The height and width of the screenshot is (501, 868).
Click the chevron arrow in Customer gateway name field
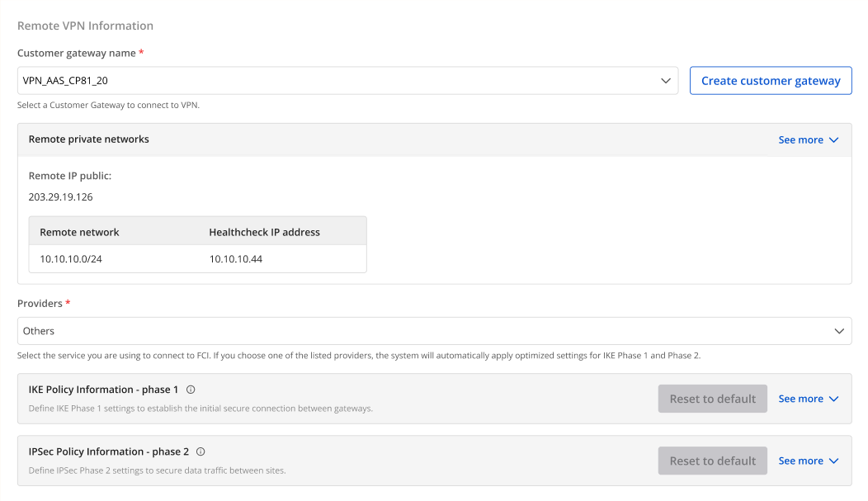click(x=666, y=81)
